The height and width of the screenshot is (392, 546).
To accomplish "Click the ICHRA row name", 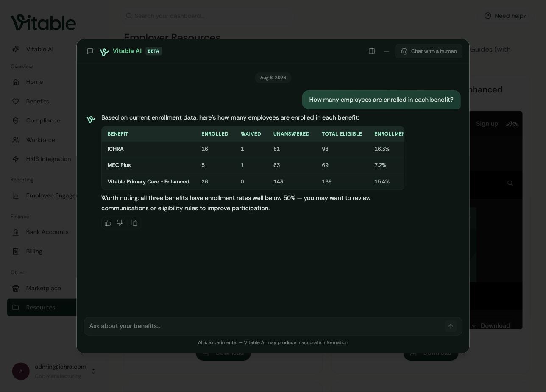I will point(116,149).
